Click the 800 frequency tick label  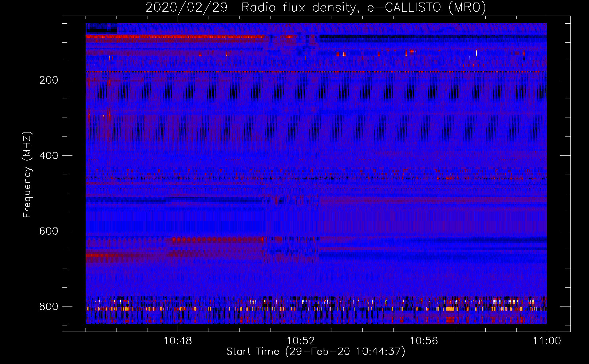click(x=49, y=306)
